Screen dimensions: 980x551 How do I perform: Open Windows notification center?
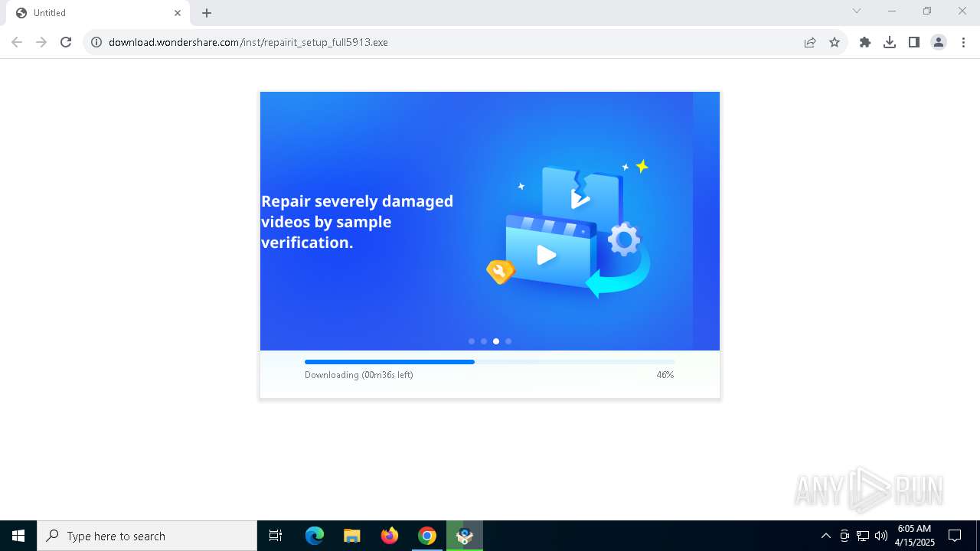tap(955, 536)
